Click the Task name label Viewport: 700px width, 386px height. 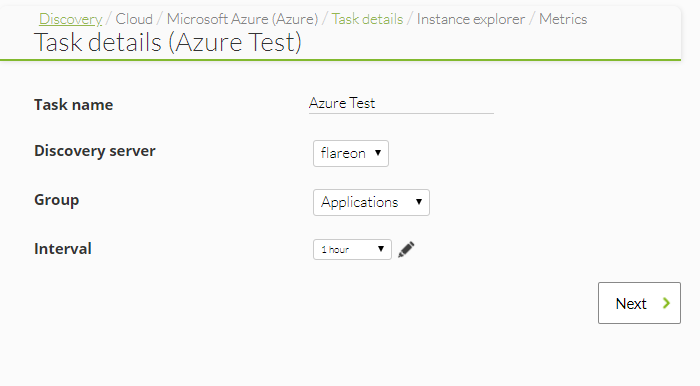click(74, 105)
